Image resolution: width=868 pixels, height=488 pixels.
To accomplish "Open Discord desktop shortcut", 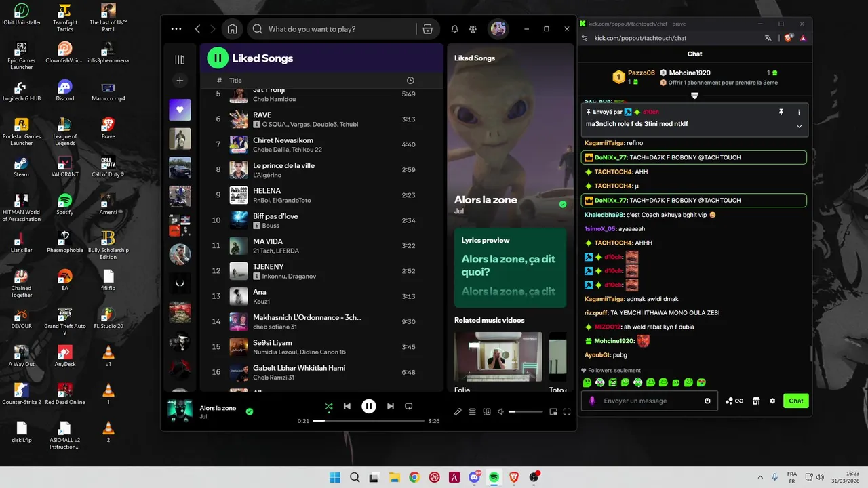I will click(x=65, y=90).
